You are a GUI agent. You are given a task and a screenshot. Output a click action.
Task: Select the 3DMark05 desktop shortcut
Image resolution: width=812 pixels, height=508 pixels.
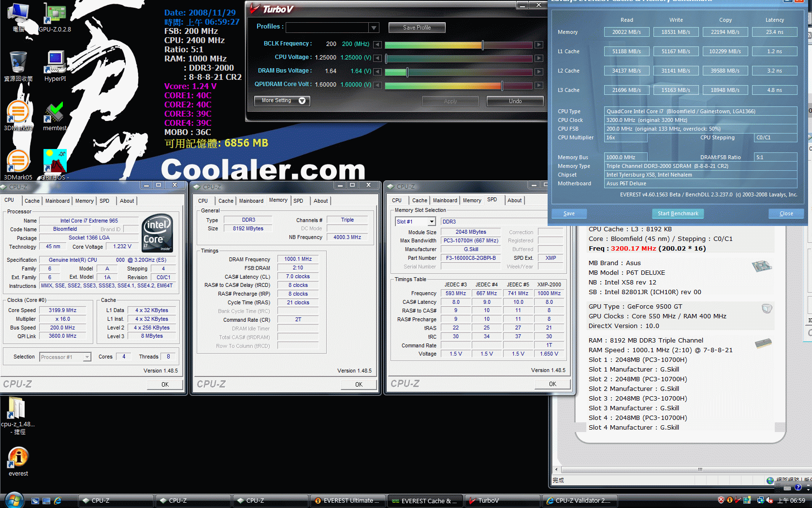tap(18, 165)
